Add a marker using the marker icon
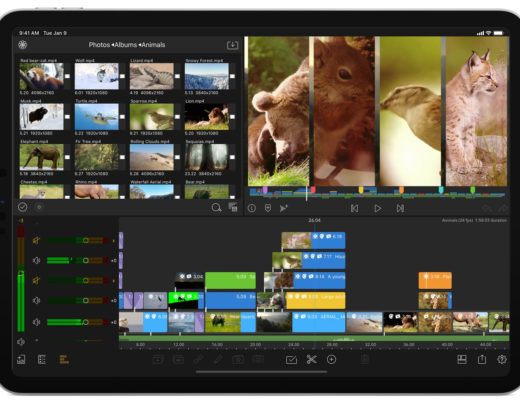Viewport: 520px width, 400px height. point(268,208)
